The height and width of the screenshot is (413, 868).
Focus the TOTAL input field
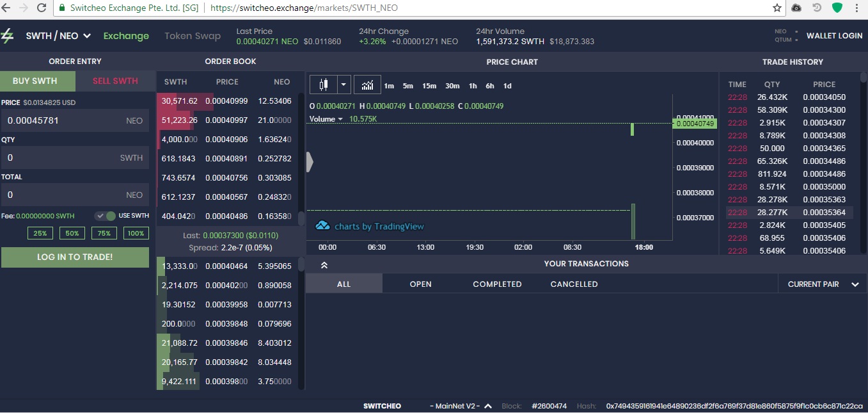(75, 195)
